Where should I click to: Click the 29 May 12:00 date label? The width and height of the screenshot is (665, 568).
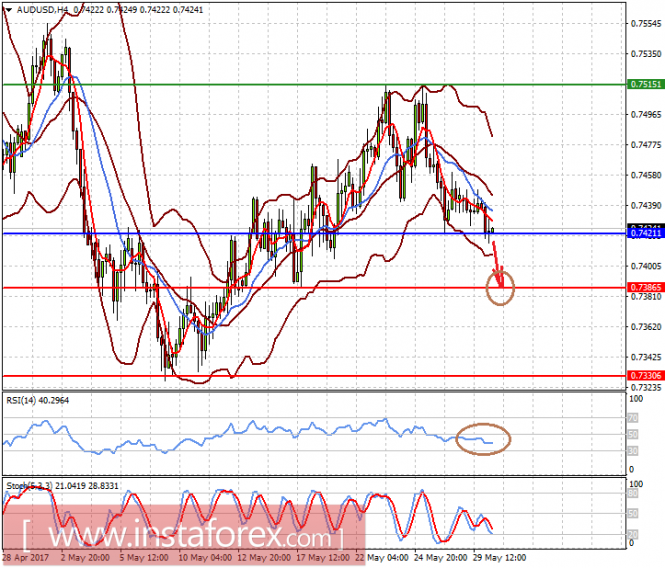tap(499, 556)
